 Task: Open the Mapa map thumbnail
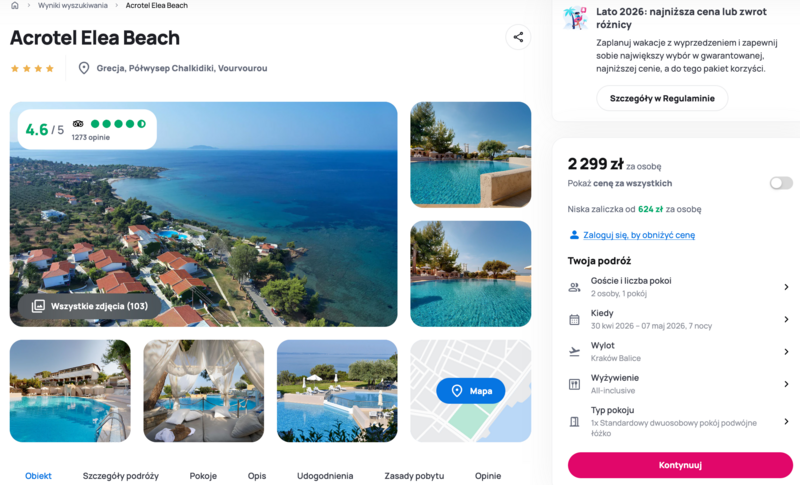point(470,391)
